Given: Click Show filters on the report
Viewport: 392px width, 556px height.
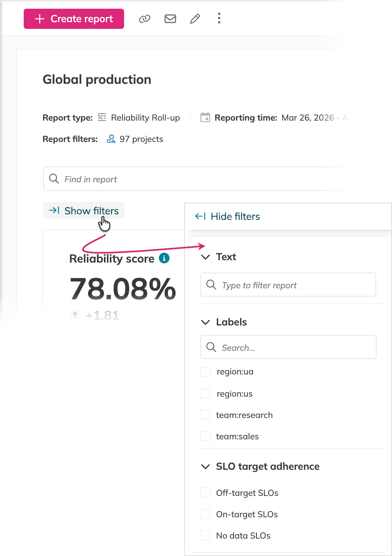Looking at the screenshot, I should tap(83, 210).
